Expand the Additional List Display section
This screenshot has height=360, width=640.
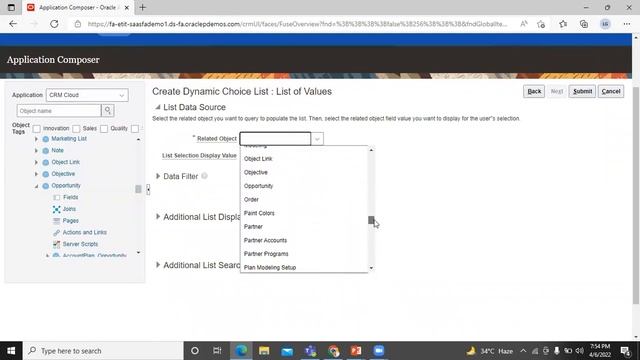point(158,217)
